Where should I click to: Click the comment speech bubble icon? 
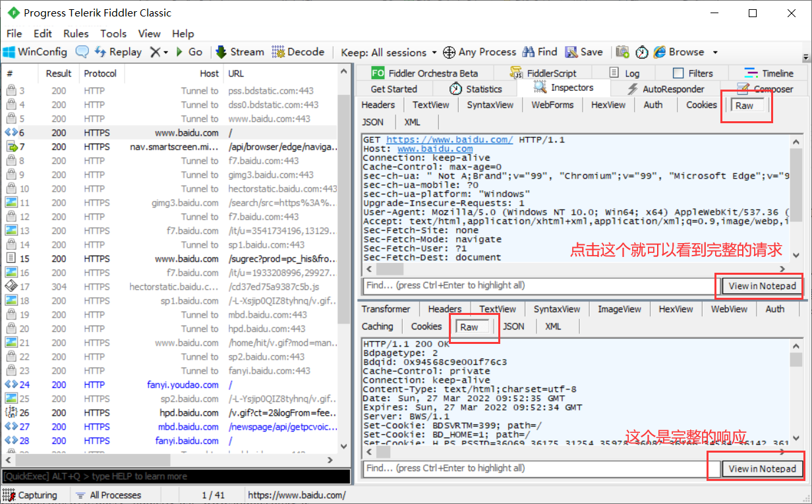point(82,52)
